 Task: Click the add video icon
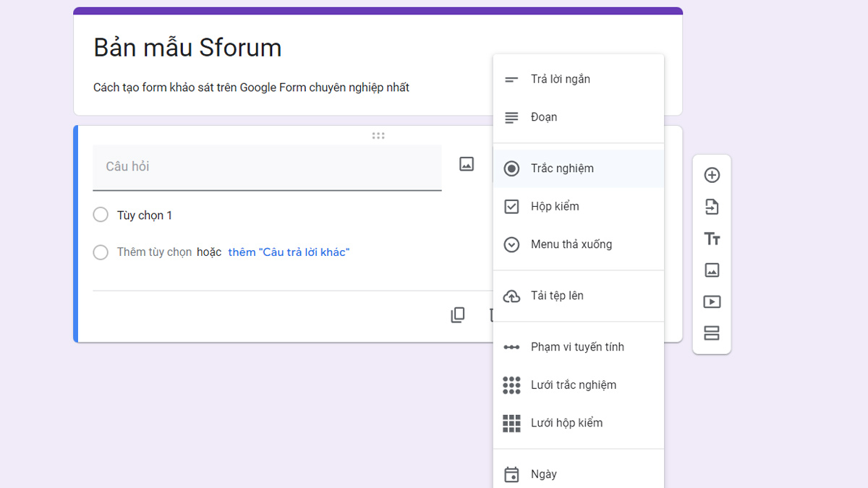(712, 301)
